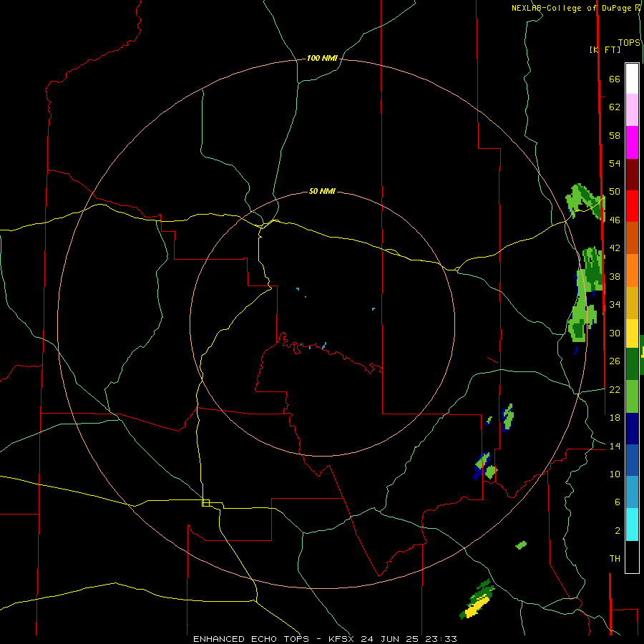Image resolution: width=644 pixels, height=644 pixels.
Task: Click the bright orange legend swatch
Action: (x=632, y=270)
